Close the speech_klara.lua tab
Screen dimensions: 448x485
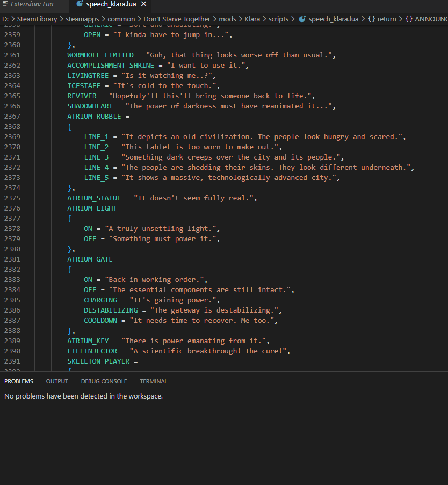click(x=143, y=4)
